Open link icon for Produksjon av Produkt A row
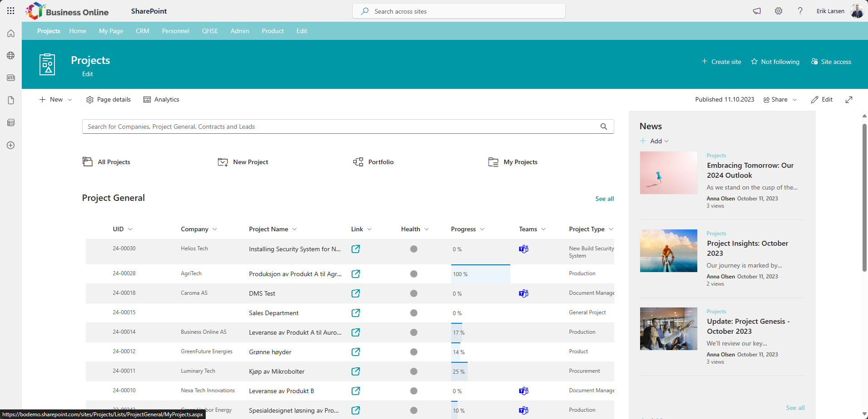Screen dimensions: 868x419 click(x=356, y=274)
